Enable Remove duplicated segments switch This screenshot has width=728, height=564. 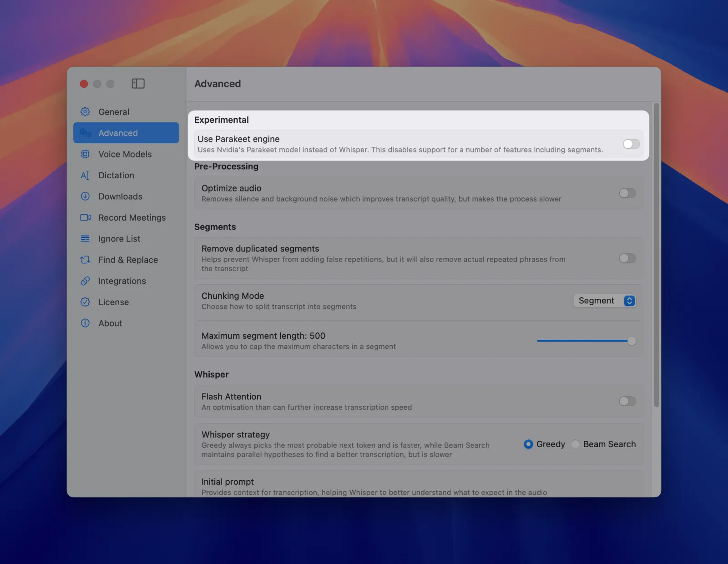(627, 258)
